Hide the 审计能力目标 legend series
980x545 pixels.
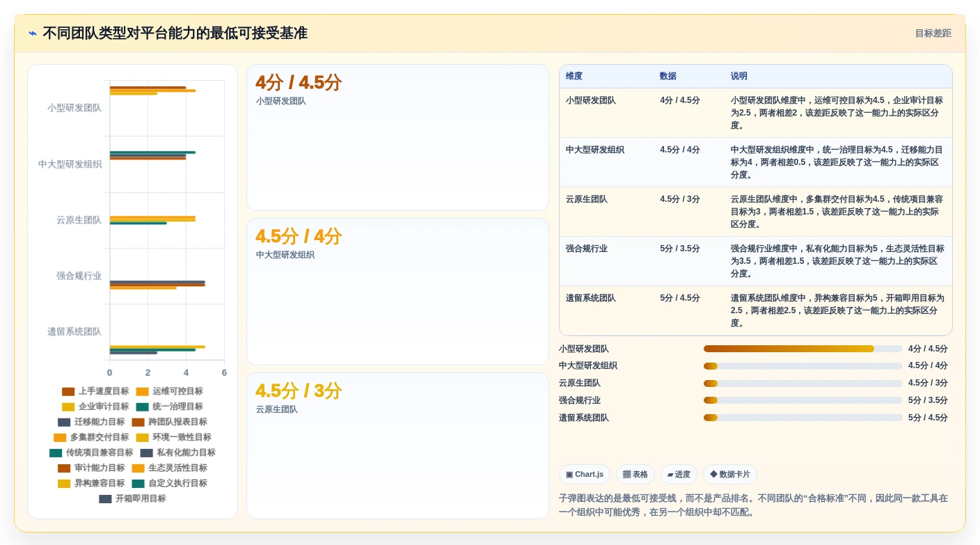[91, 468]
